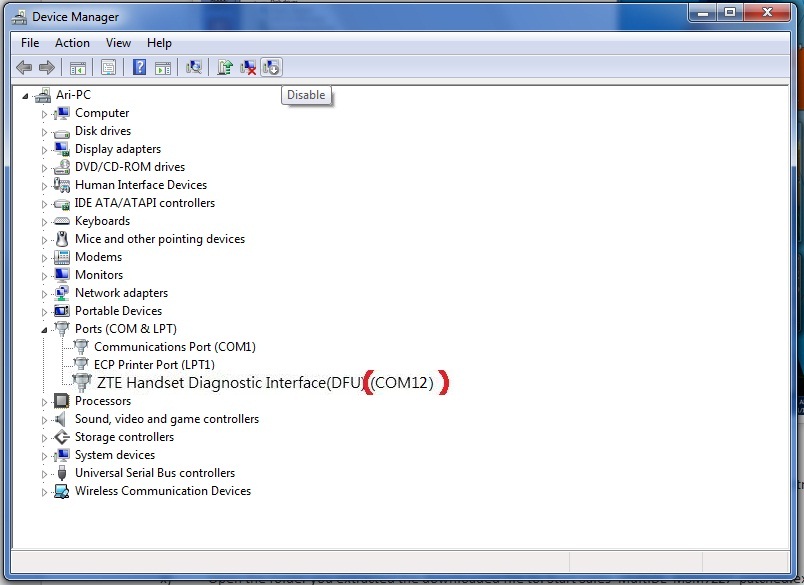
Task: Open the File menu
Action: [x=30, y=43]
